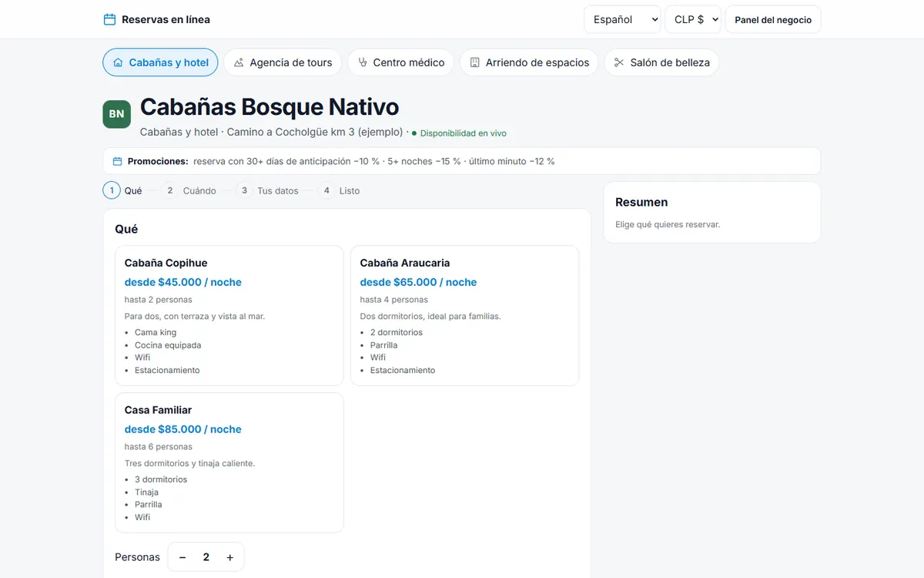Viewport: 924px width, 578px height.
Task: Choose the Cabaña Araucaria card
Action: tap(465, 316)
